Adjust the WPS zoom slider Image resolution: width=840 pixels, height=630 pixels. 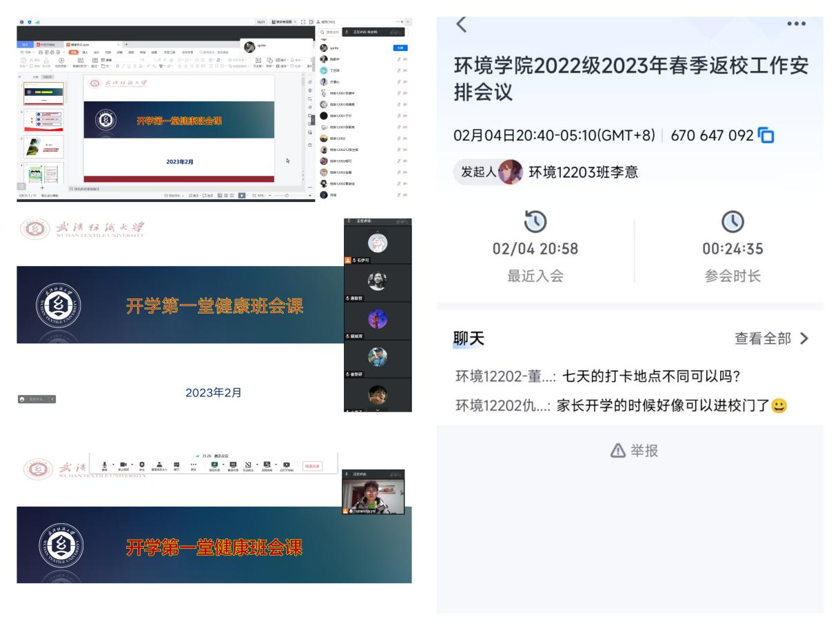(x=287, y=195)
